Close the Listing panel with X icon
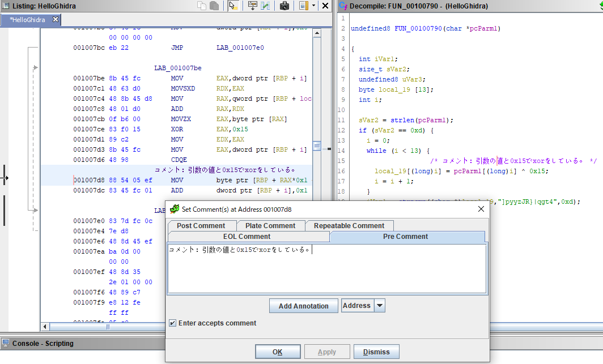603x364 pixels. pos(325,6)
